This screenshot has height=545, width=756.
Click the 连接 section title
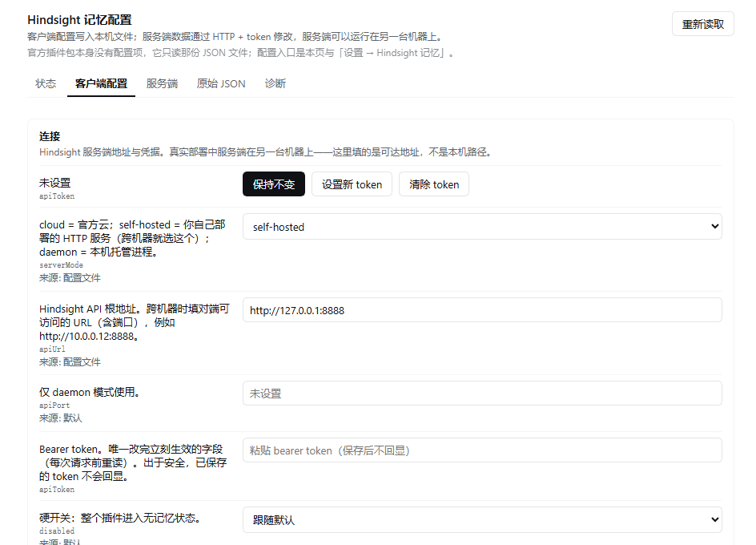(50, 136)
